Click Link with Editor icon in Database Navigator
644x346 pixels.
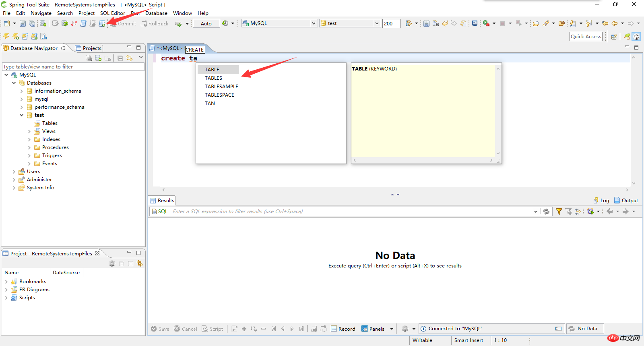click(x=129, y=58)
